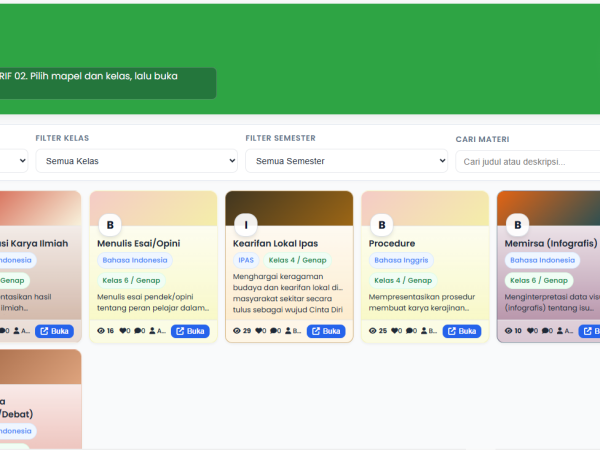Open Kearifan Lokal Ipas with Buka button

click(x=326, y=331)
